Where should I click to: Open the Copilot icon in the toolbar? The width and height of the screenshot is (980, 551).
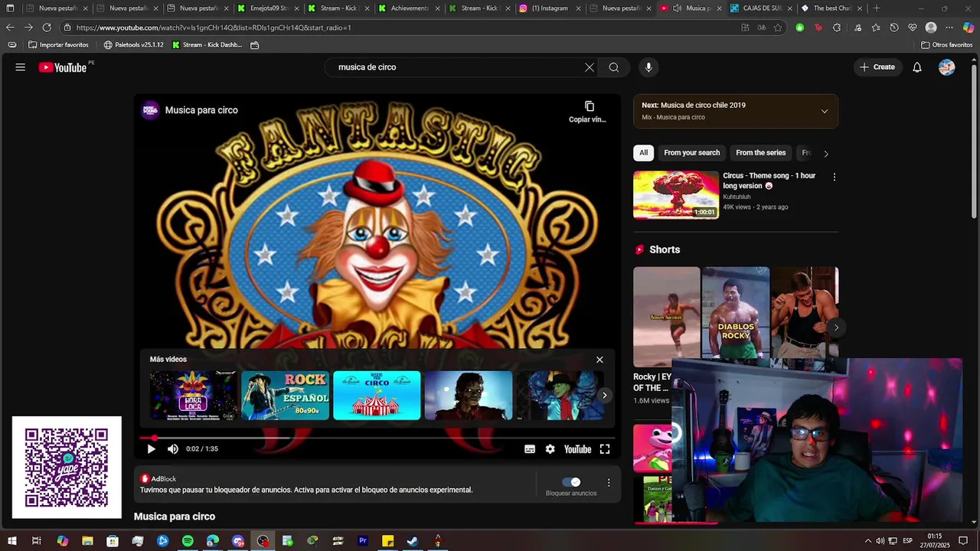969,28
